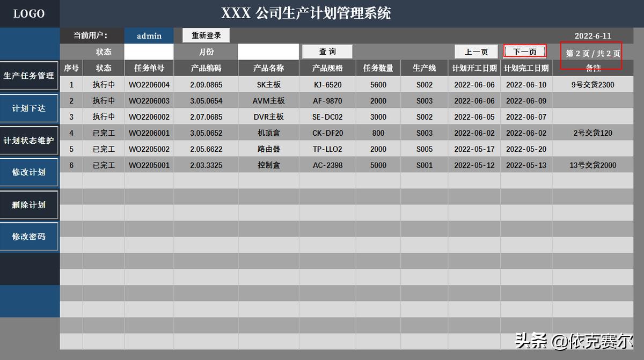Image resolution: width=644 pixels, height=360 pixels.
Task: Click the 第 2 页 / 共 2 页 page indicator
Action: click(x=592, y=52)
